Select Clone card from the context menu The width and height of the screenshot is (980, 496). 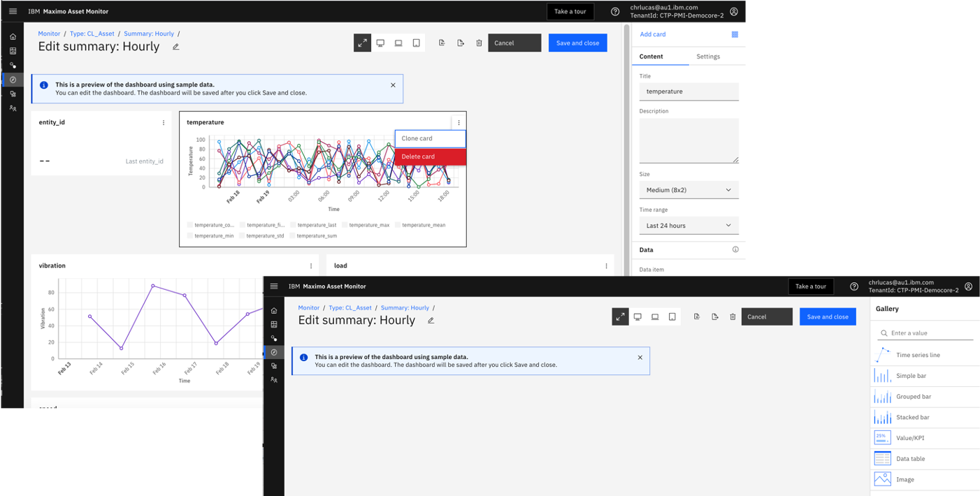point(430,138)
